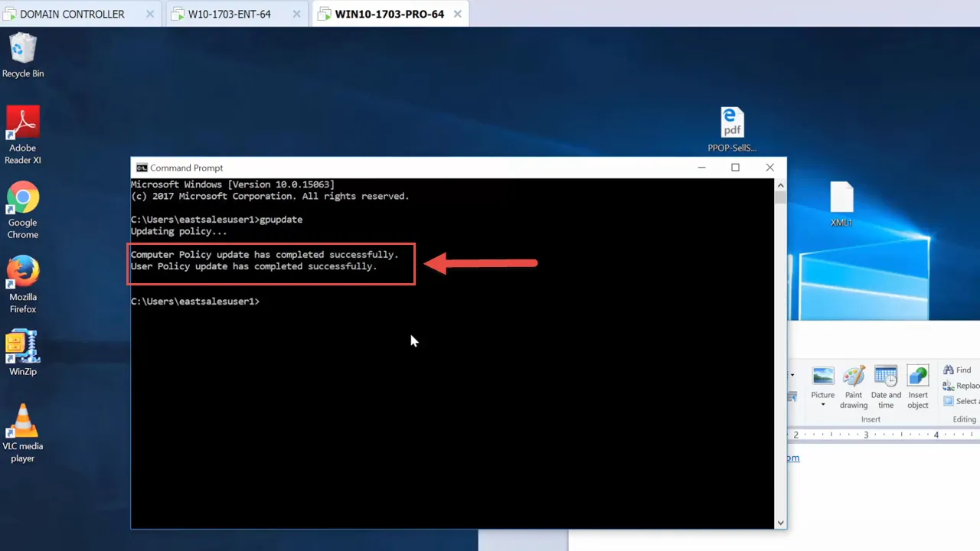Click 'User Policy update has completed successfully' line
The image size is (980, 551).
pos(254,266)
